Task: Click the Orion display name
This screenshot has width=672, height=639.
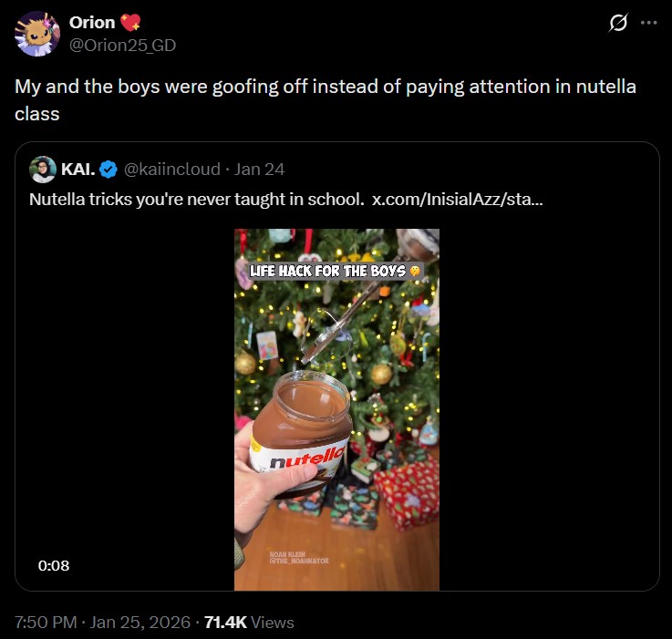Action: click(x=92, y=23)
